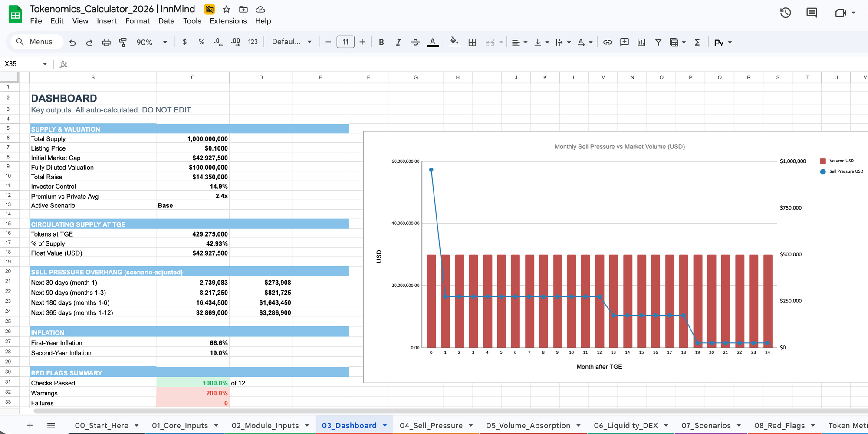Insert a comment
This screenshot has height=434, width=868.
pyautogui.click(x=624, y=42)
